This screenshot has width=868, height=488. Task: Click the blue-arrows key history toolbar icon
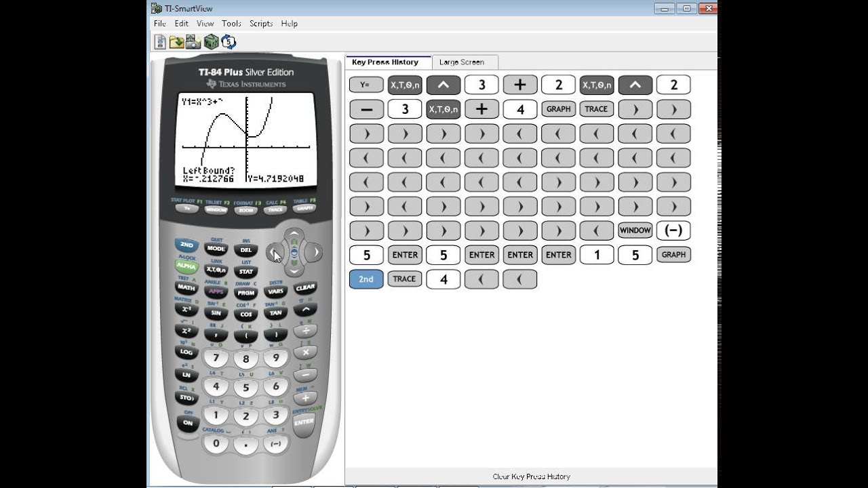tap(229, 42)
